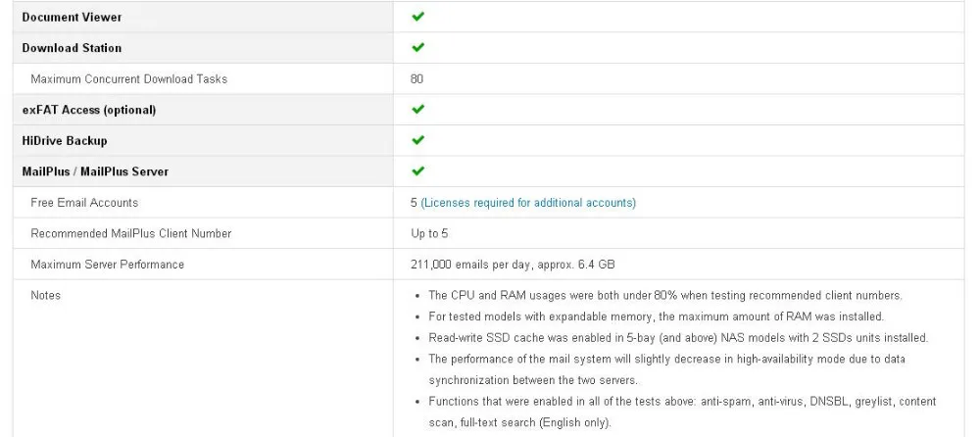This screenshot has width=980, height=437.
Task: Open the Licenses required for additional accounts link
Action: coord(528,203)
